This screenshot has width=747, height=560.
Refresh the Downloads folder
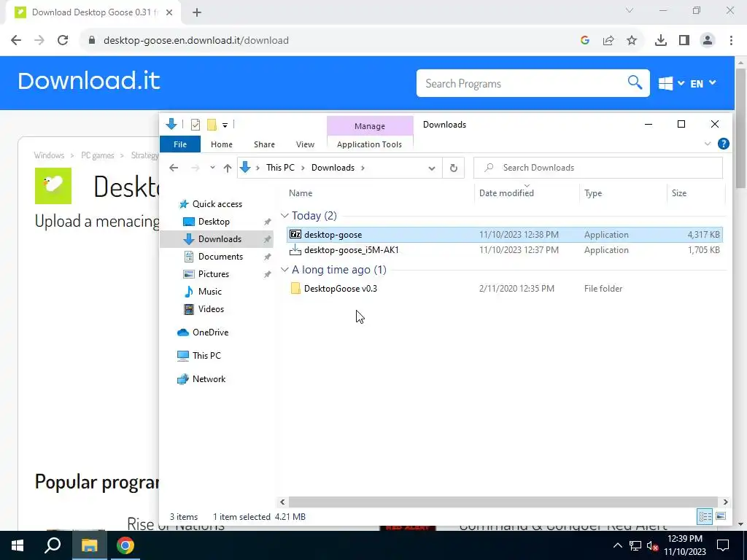click(x=454, y=168)
